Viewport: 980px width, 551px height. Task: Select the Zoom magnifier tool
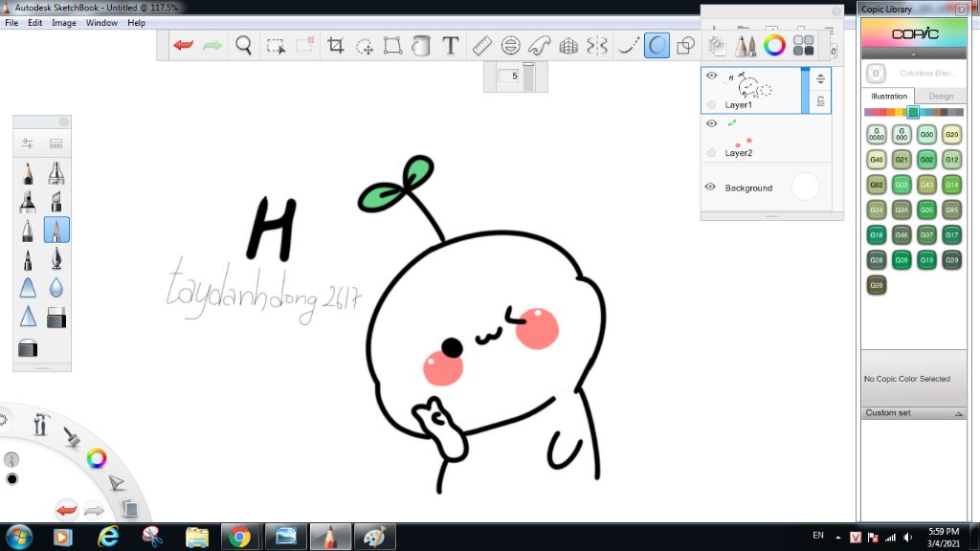(x=244, y=46)
